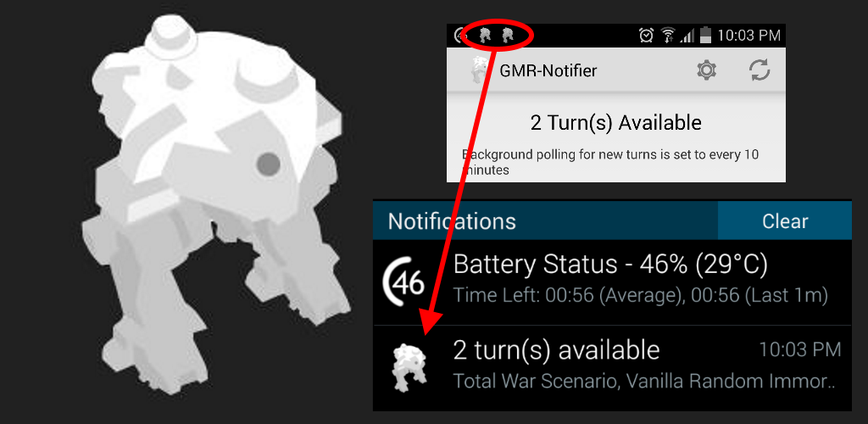The width and height of the screenshot is (868, 424).
Task: Tap the cellular signal strength icon
Action: click(687, 36)
